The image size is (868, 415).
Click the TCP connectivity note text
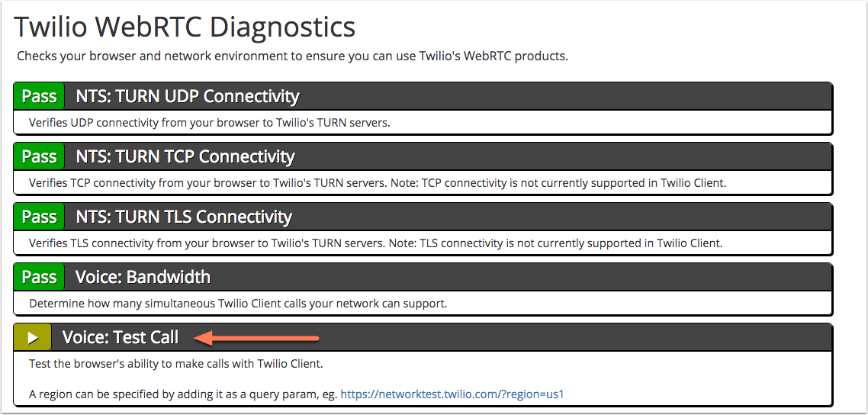378,183
